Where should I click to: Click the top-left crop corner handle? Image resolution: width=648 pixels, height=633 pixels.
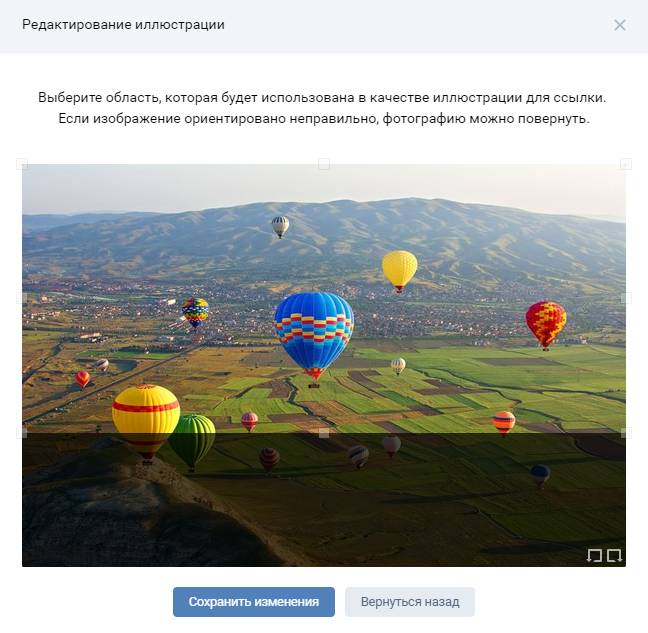[x=22, y=164]
